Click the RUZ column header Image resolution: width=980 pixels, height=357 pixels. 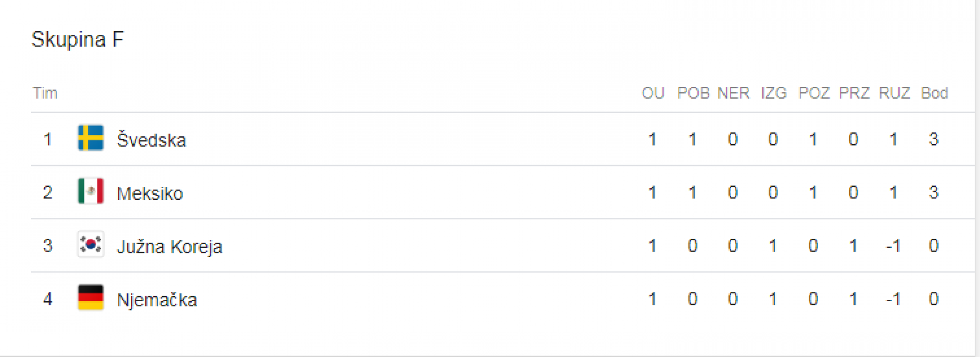[894, 93]
